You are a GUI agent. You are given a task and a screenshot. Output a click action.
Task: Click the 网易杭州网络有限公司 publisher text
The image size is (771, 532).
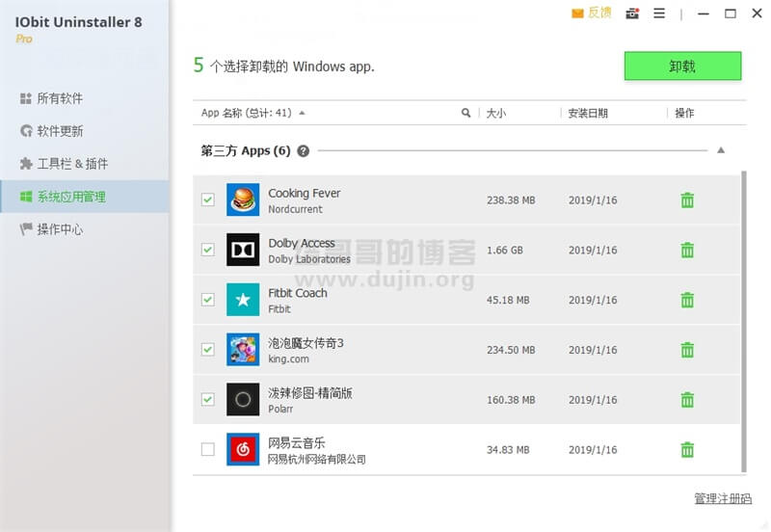pyautogui.click(x=317, y=459)
